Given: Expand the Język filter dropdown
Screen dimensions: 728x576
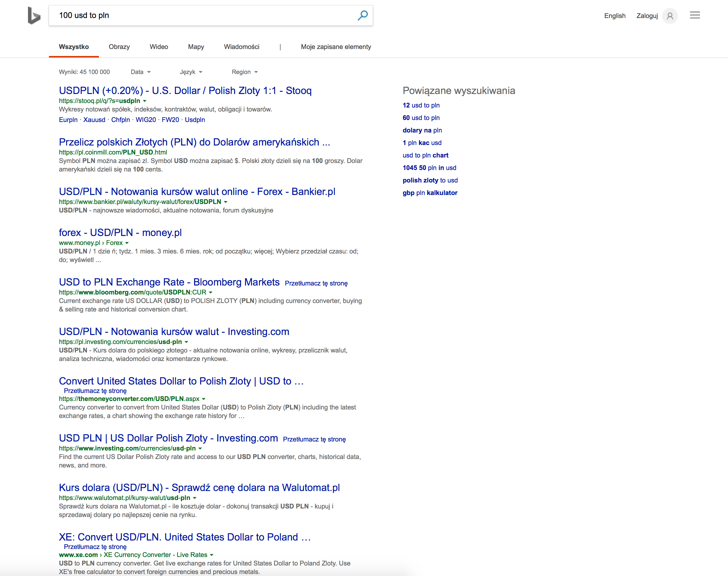Looking at the screenshot, I should (191, 72).
